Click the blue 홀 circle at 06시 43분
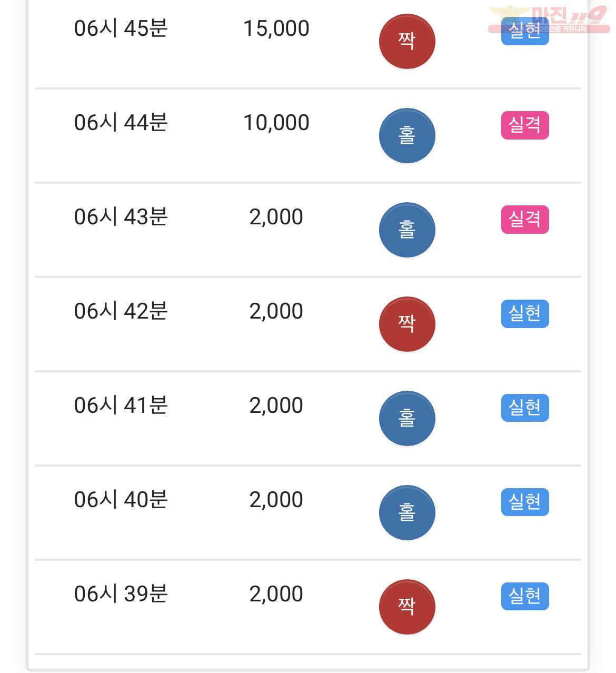The image size is (616, 673). [407, 230]
